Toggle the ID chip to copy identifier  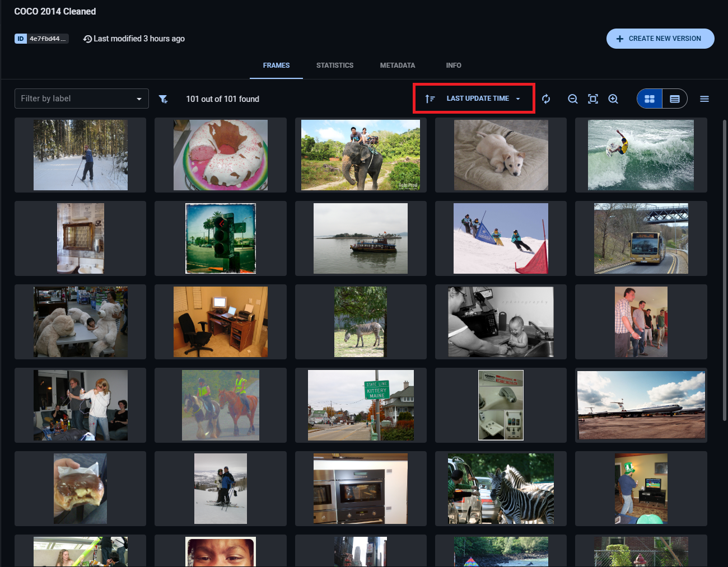pos(42,39)
